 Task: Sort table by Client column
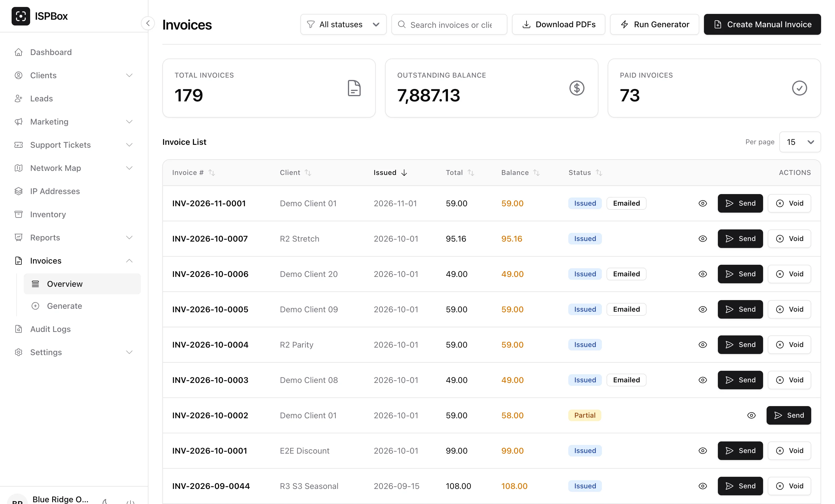click(295, 173)
